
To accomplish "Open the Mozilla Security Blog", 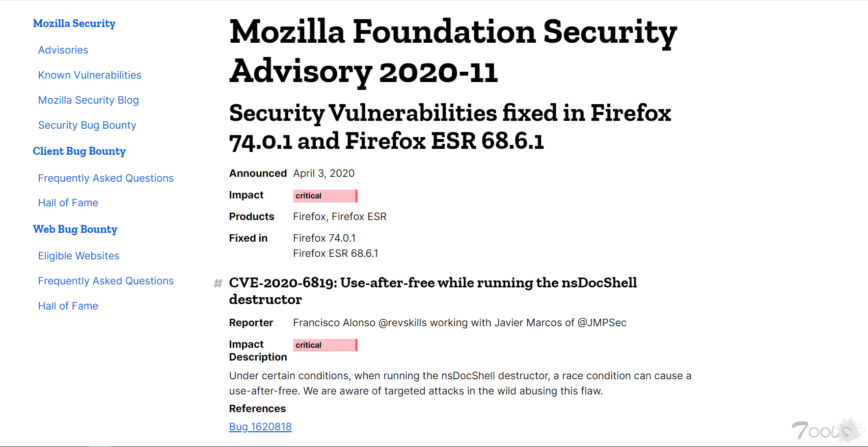I will pyautogui.click(x=88, y=100).
